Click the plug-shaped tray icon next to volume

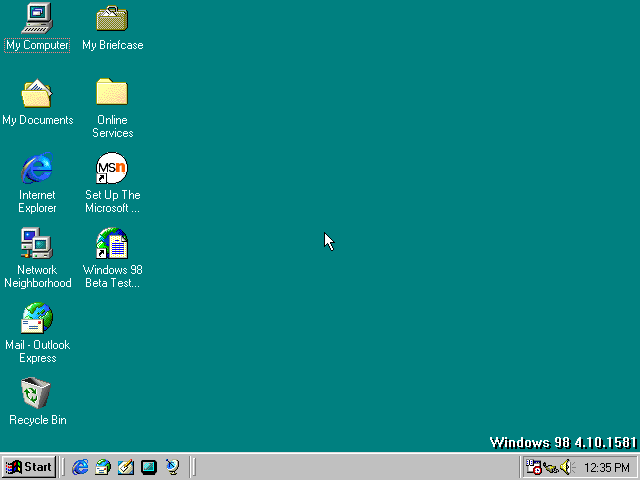point(551,468)
